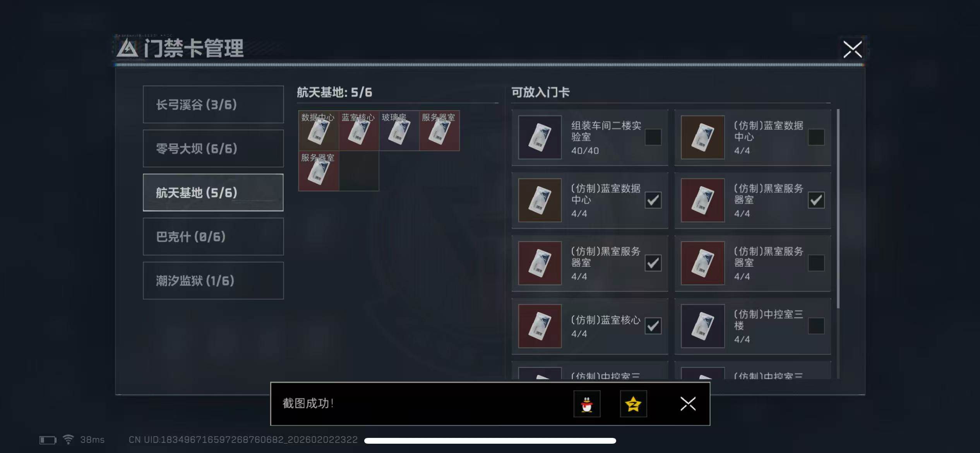Dismiss the 截图成功 notification bar
Viewport: 980px width, 453px height.
pos(688,404)
